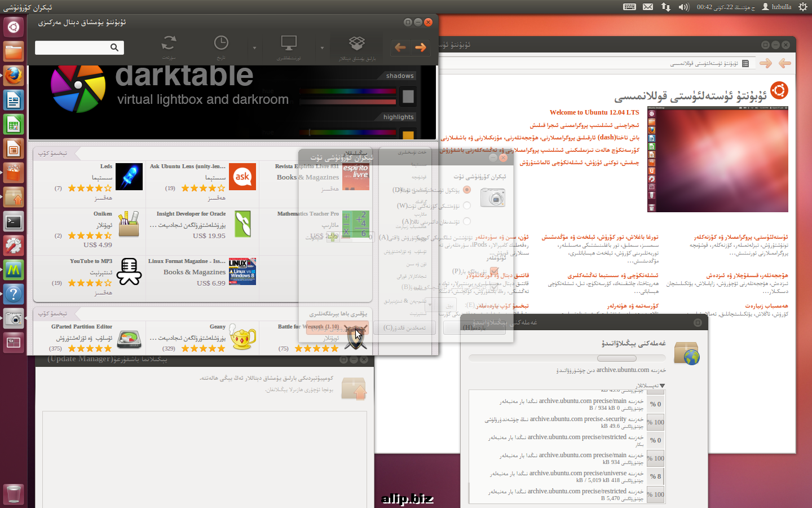The height and width of the screenshot is (508, 812).
Task: Open the network indicator in the top panel
Action: [x=666, y=7]
